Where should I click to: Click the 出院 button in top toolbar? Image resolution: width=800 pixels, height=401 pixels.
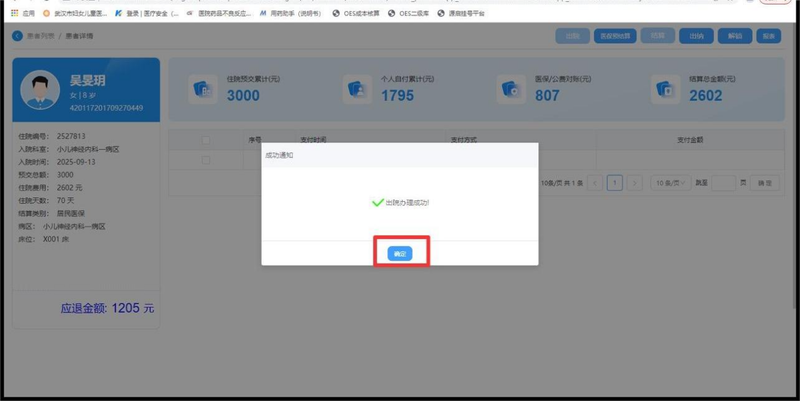point(572,36)
